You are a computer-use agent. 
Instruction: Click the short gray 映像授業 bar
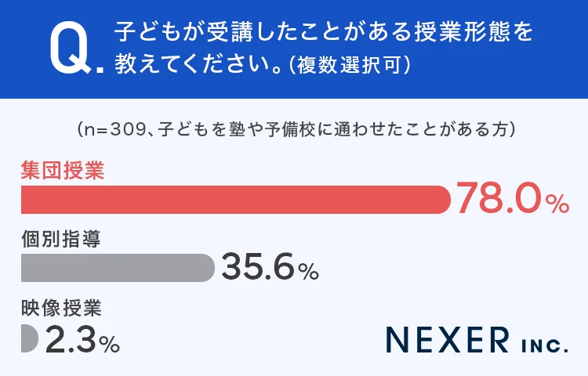[x=29, y=338]
